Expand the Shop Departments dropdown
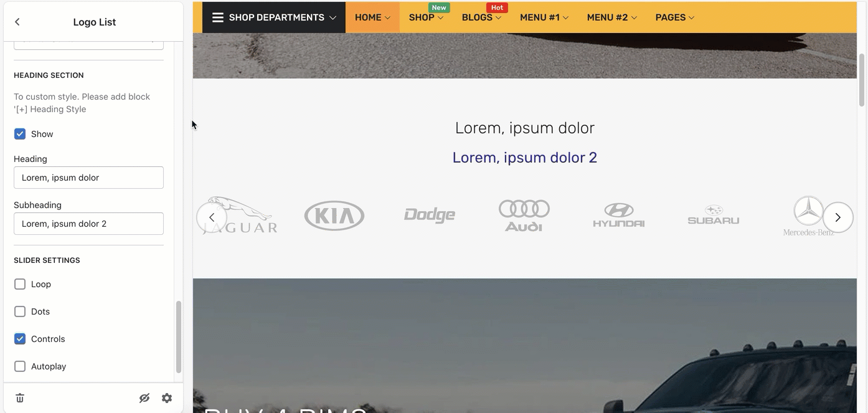This screenshot has height=413, width=868. [274, 17]
